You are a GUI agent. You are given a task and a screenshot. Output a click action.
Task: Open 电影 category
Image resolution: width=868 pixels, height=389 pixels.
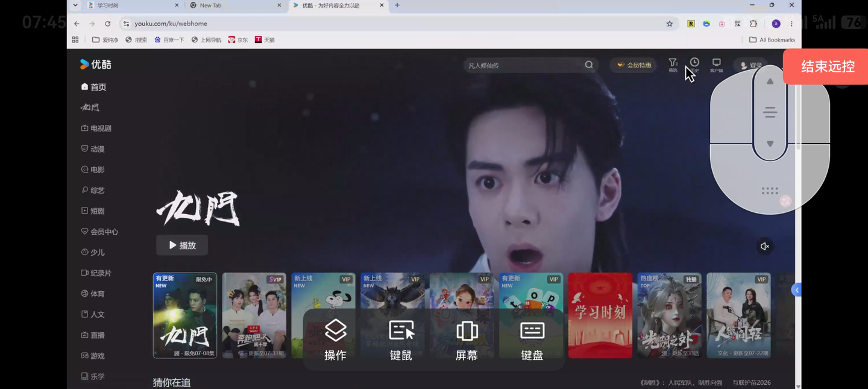coord(93,169)
